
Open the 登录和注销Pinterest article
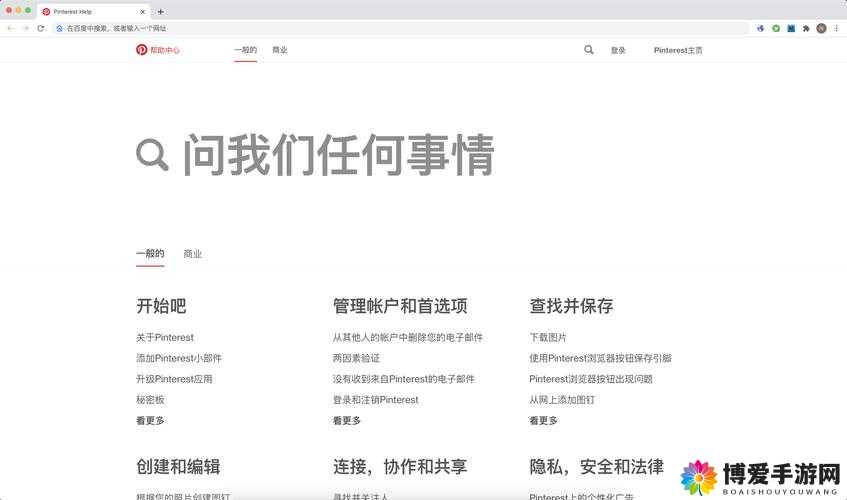[375, 400]
